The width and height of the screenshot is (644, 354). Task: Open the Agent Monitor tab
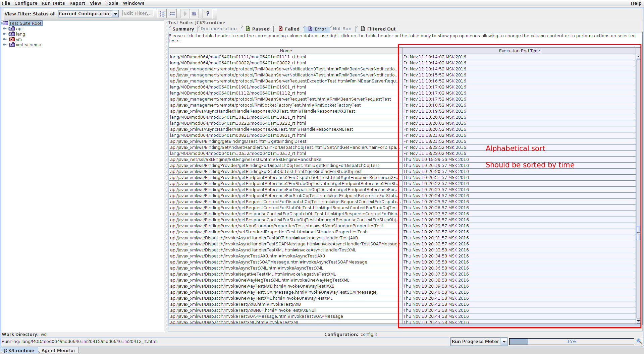click(58, 350)
